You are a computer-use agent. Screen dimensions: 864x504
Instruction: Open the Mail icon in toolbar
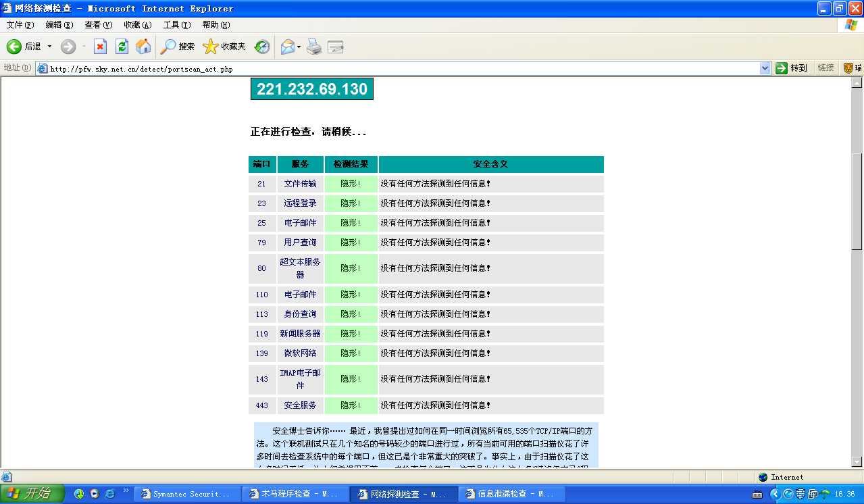pos(287,47)
